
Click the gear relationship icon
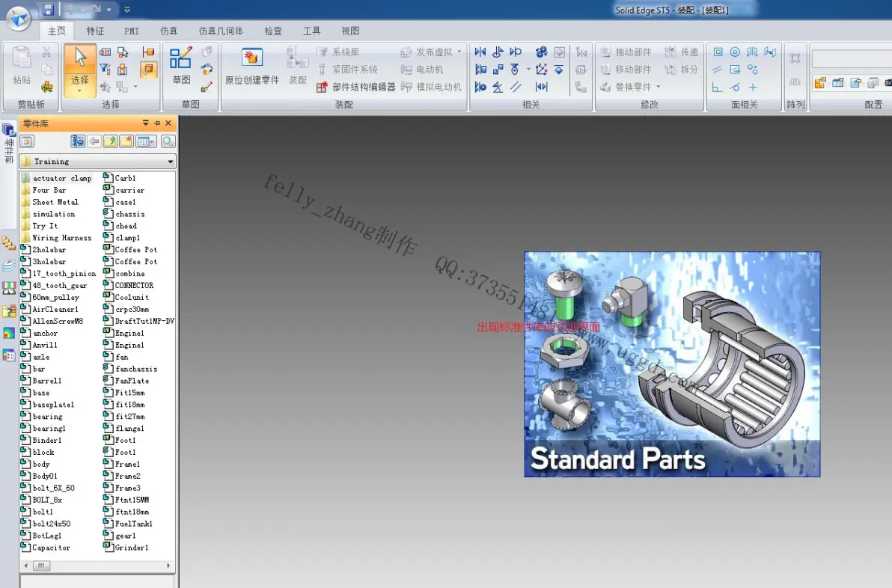(542, 52)
